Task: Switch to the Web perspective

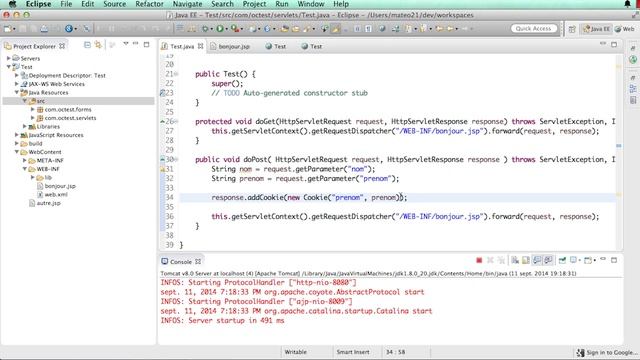Action: click(625, 29)
